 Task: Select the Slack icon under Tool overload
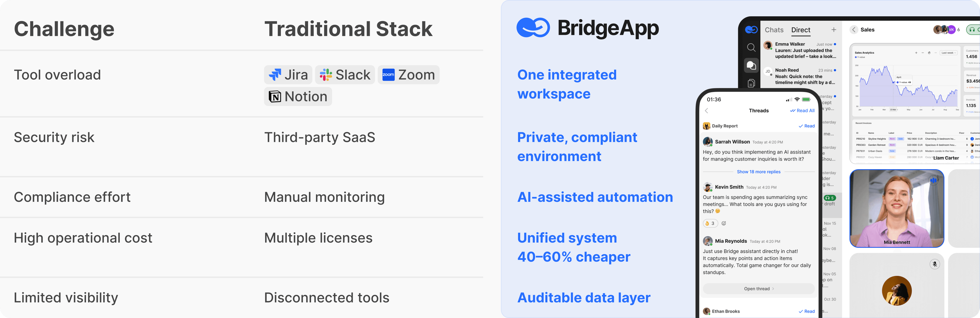[326, 74]
